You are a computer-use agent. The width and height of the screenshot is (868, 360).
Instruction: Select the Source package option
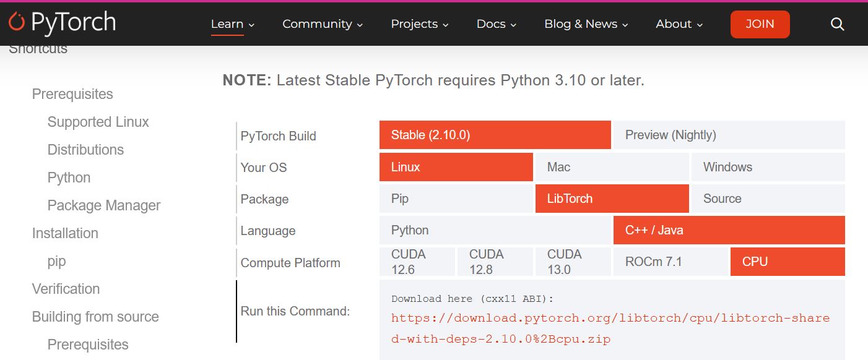tap(768, 199)
